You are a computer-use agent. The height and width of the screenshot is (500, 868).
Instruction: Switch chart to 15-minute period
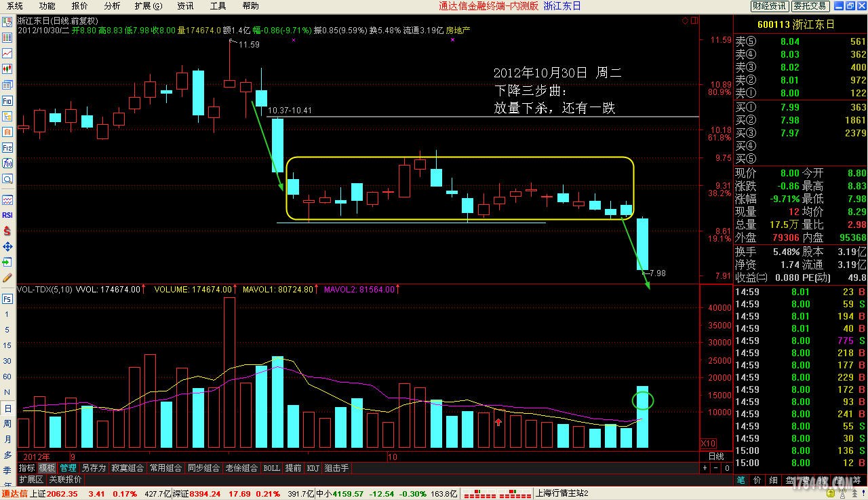[7, 345]
